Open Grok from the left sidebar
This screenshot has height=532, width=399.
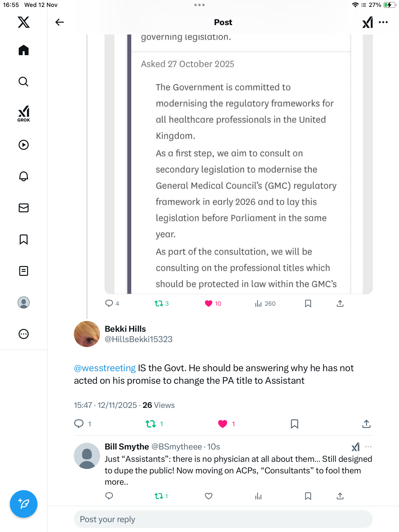pos(24,114)
